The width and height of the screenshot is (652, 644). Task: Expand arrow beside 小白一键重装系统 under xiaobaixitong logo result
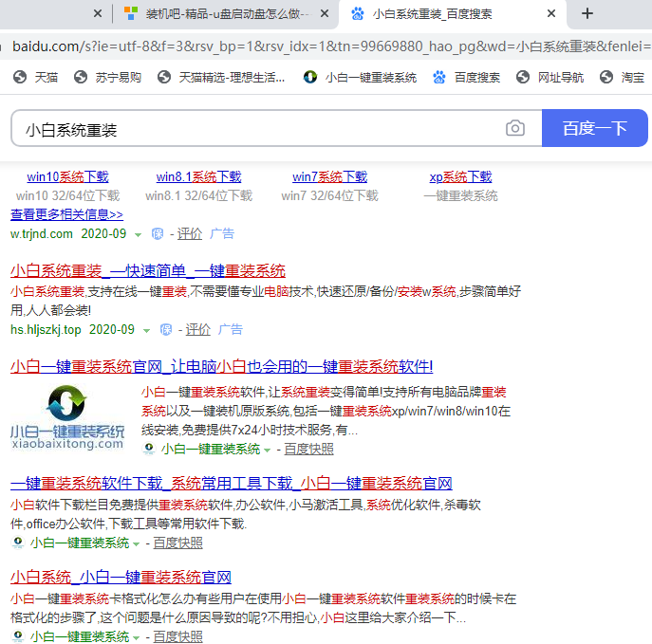point(268,450)
